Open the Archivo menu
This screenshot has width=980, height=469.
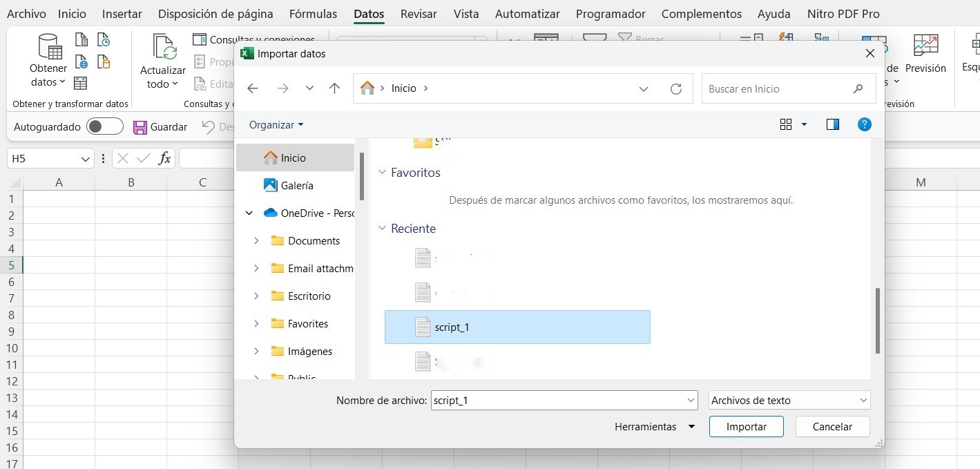click(26, 14)
